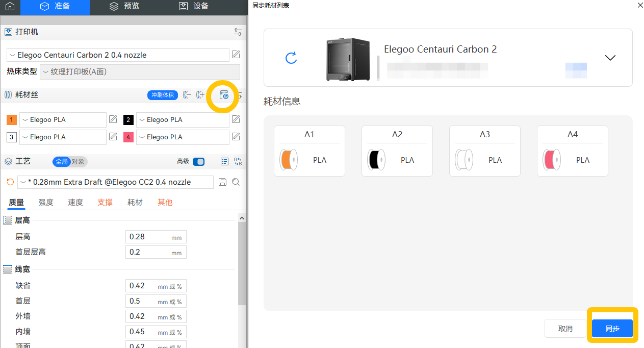The image size is (644, 348).
Task: Select the A1 orange PLA slot
Action: pyautogui.click(x=310, y=151)
